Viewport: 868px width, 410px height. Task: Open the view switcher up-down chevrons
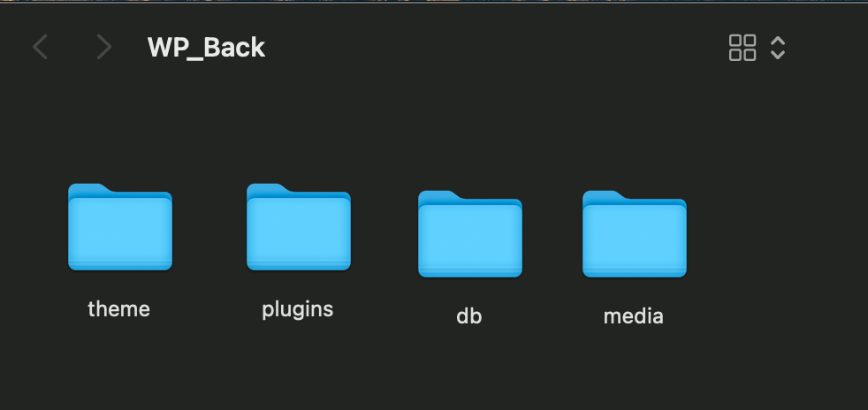point(778,48)
